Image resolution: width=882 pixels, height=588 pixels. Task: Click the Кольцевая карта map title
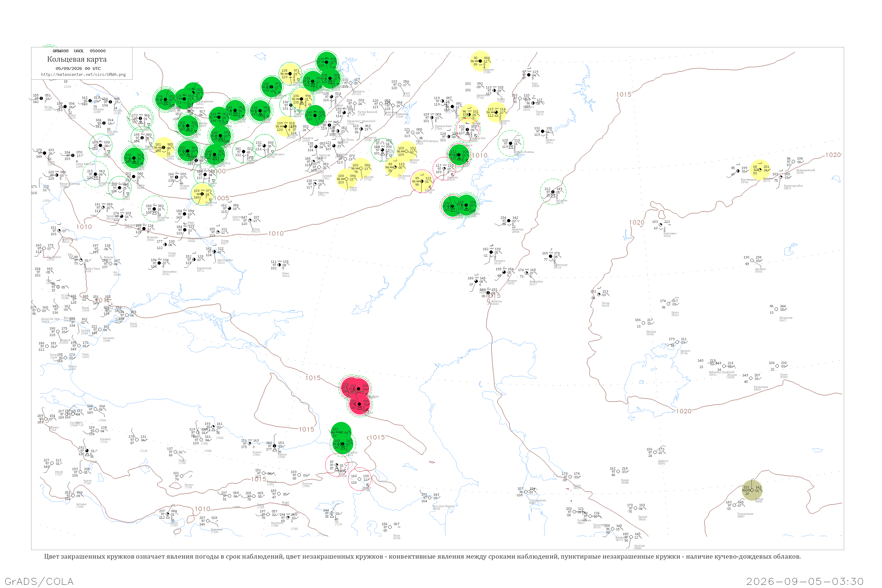coord(77,59)
